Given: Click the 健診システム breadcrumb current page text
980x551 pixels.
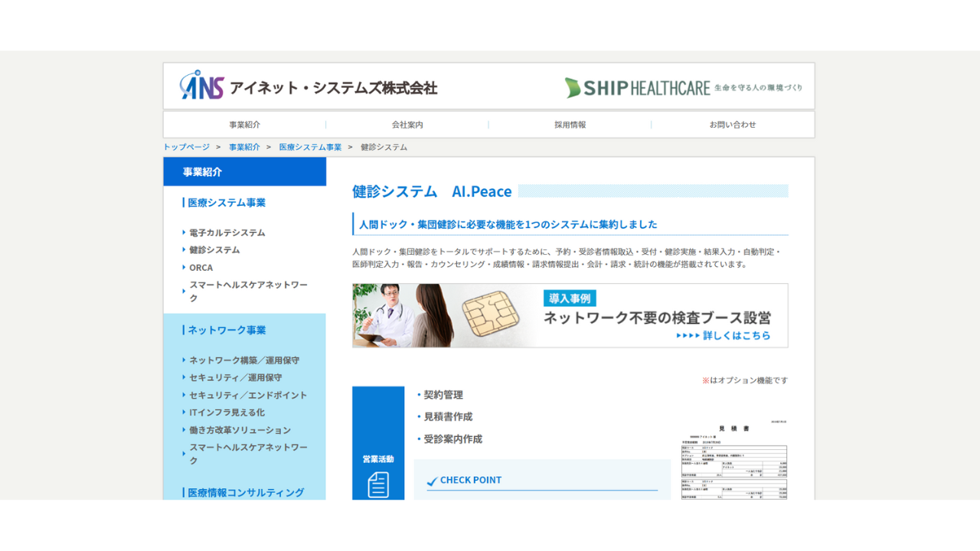Looking at the screenshot, I should pos(384,147).
